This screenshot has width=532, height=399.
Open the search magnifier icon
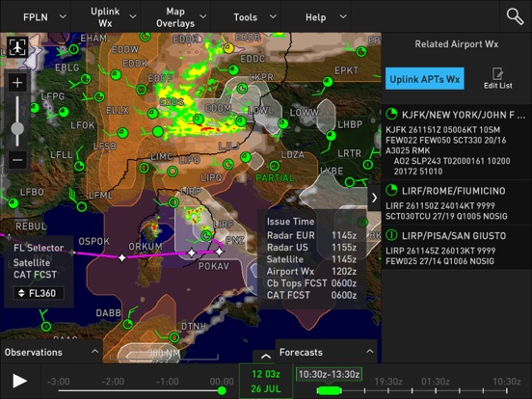pos(515,16)
